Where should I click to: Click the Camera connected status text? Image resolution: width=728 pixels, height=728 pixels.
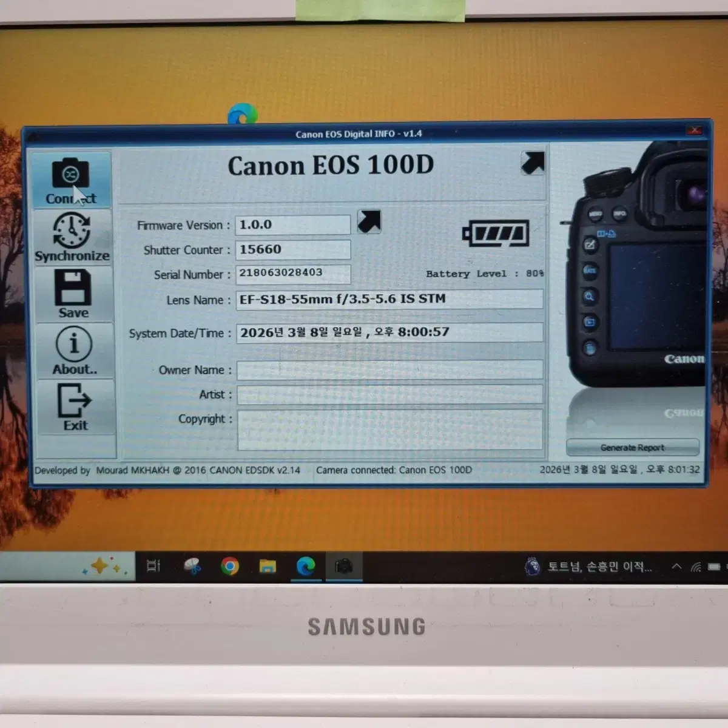(x=394, y=470)
